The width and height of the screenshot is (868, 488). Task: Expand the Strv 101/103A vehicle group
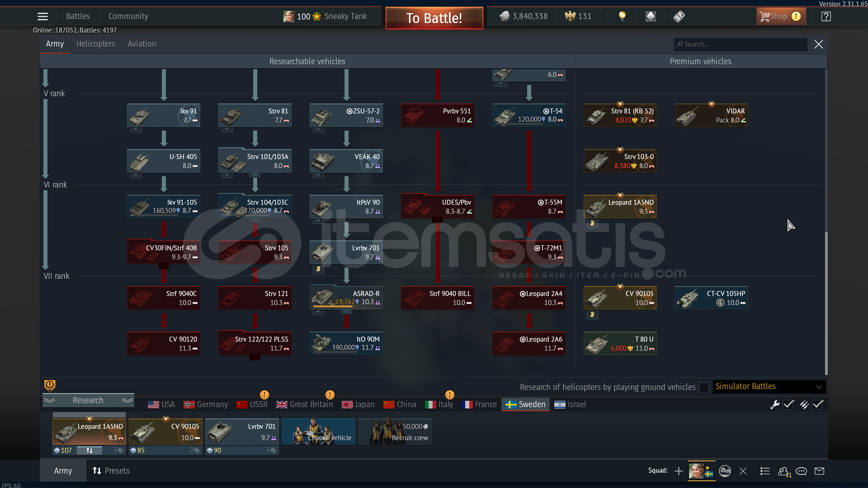coord(255,175)
